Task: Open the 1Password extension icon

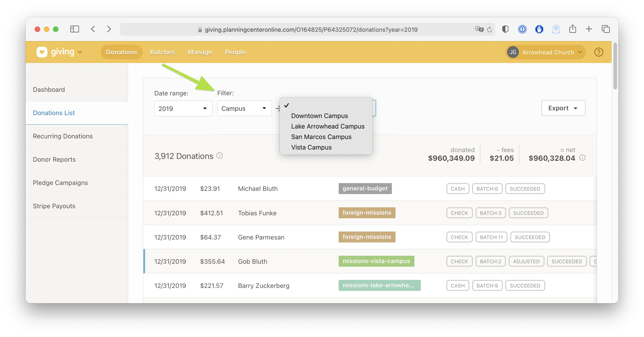Action: pyautogui.click(x=522, y=29)
